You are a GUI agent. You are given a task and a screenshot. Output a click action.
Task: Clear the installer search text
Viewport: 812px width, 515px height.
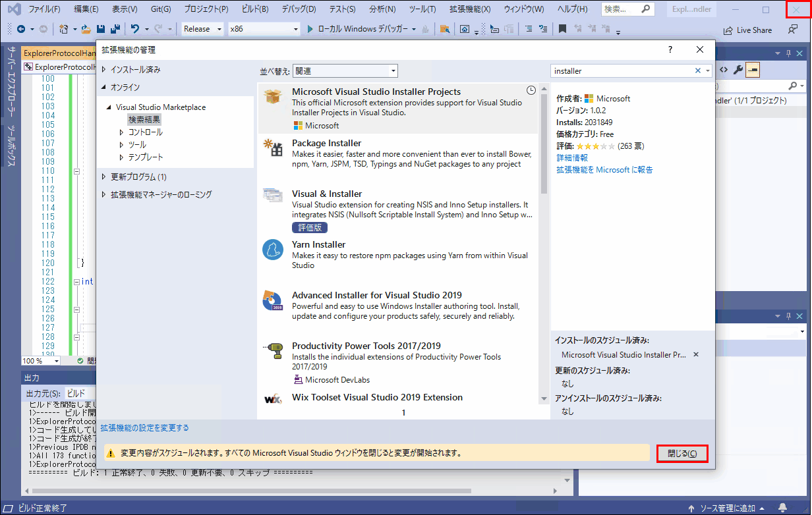click(698, 70)
